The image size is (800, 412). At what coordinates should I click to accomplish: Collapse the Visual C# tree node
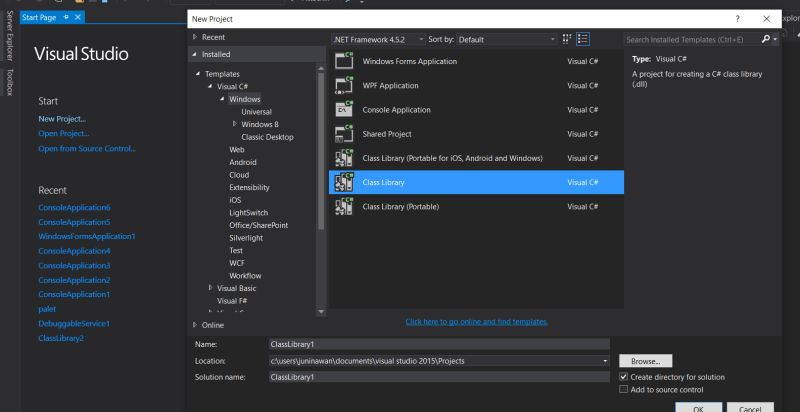tap(210, 87)
